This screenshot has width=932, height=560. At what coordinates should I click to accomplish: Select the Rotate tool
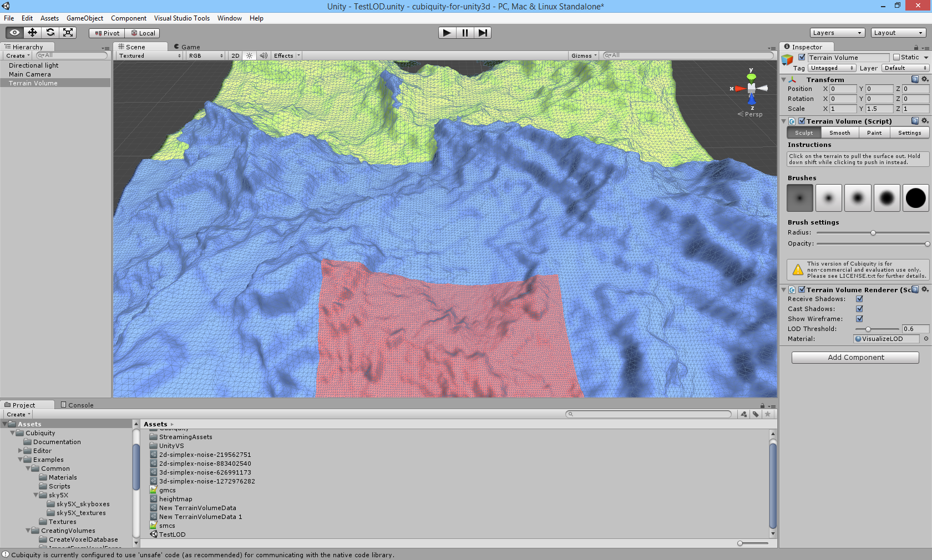pyautogui.click(x=50, y=33)
